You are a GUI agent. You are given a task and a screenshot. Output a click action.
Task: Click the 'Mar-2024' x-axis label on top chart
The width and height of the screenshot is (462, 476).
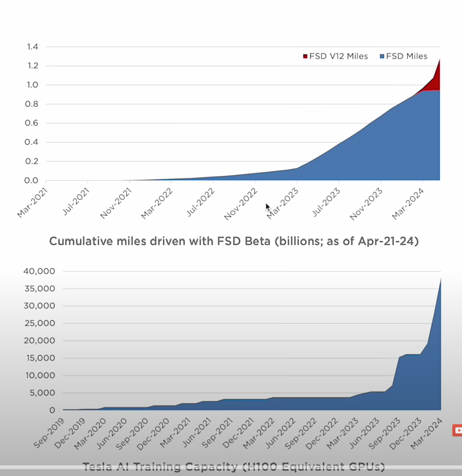coord(408,203)
